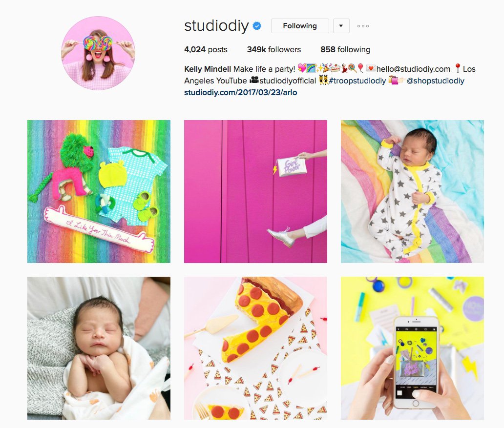The image size is (504, 428).
Task: Click the Kelly Mindell name in bio
Action: [x=208, y=69]
